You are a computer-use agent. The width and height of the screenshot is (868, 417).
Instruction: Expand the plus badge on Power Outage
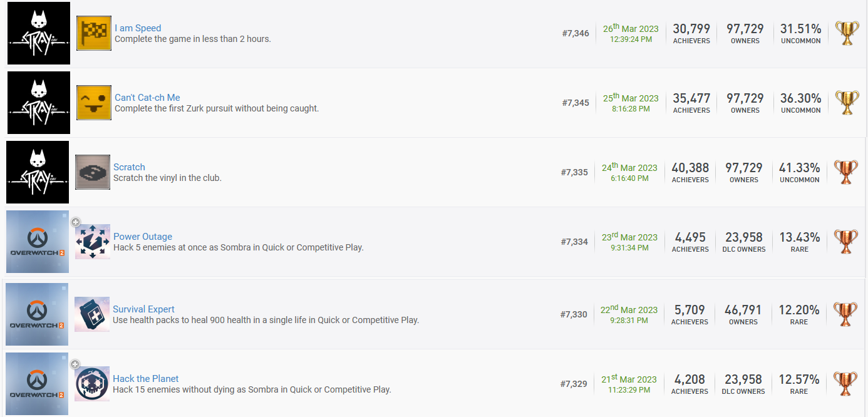[x=76, y=222]
